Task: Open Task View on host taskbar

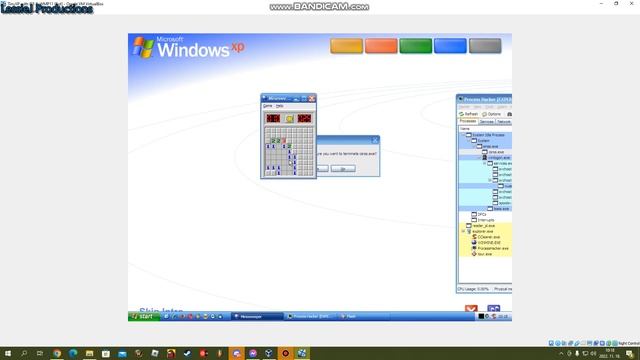Action: [40, 353]
